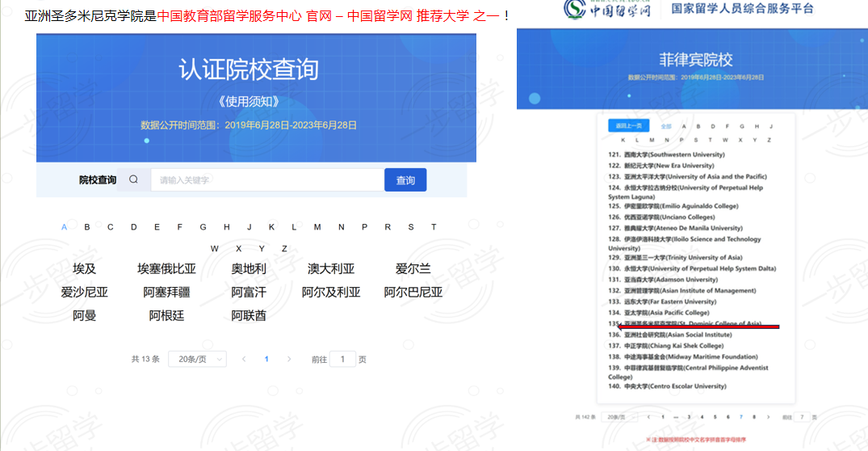Viewport: 868px width, 451px height.
Task: Open country 阿曼
Action: point(84,316)
